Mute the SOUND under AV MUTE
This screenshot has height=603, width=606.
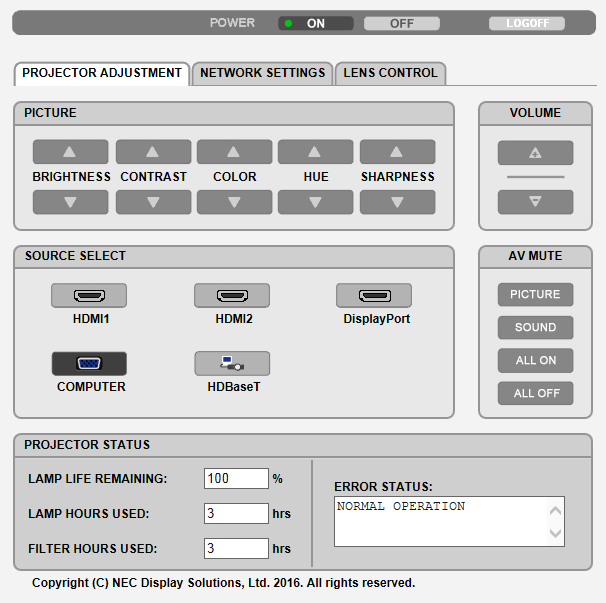[535, 327]
